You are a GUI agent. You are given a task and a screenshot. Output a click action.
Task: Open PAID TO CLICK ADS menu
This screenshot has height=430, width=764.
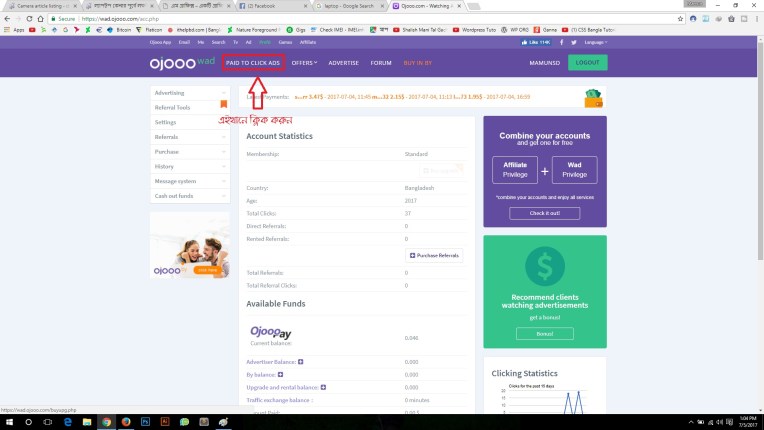point(253,62)
